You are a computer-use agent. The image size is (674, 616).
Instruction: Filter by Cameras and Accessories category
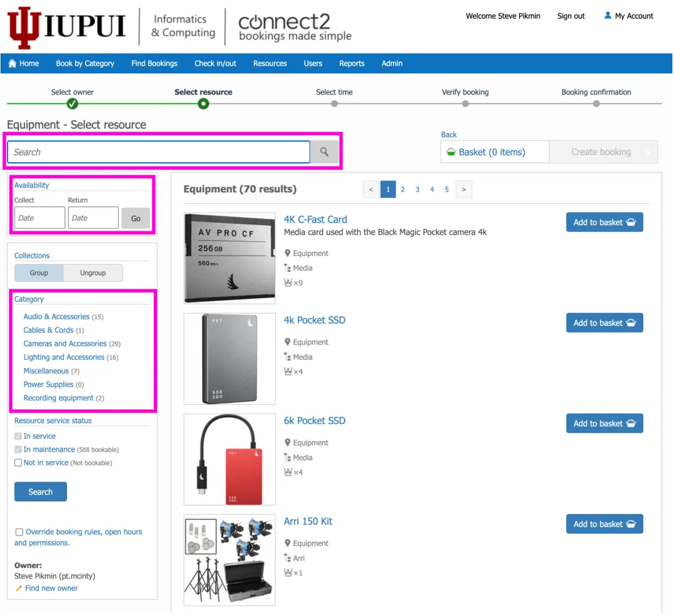65,344
